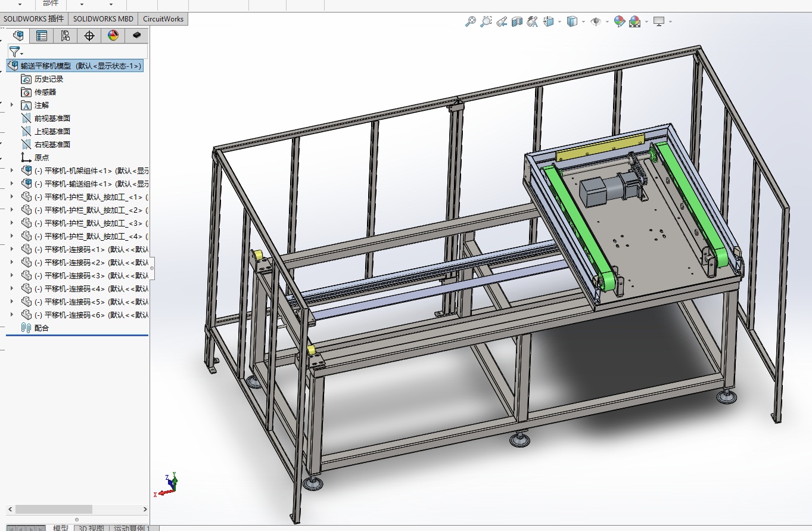Screen dimensions: 812x531
Task: Expand the 平移机-机架组件<1> tree node
Action: 12,170
